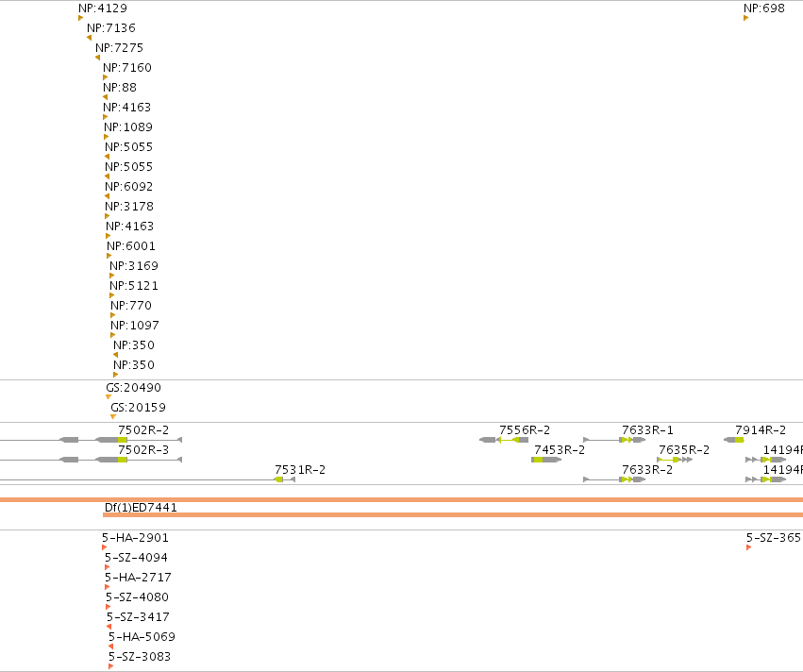Select the marker below NP:1089
803x672 pixels.
[x=107, y=137]
